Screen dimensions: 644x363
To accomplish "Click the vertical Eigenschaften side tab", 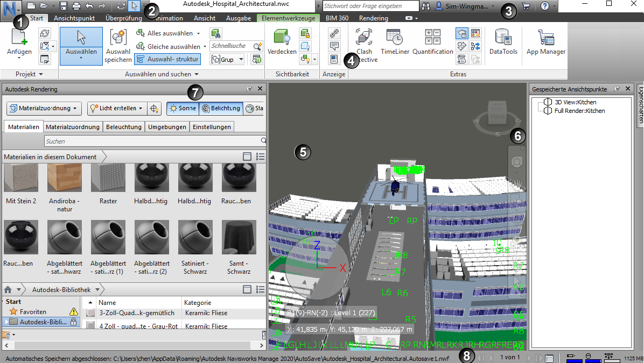I will [x=640, y=105].
